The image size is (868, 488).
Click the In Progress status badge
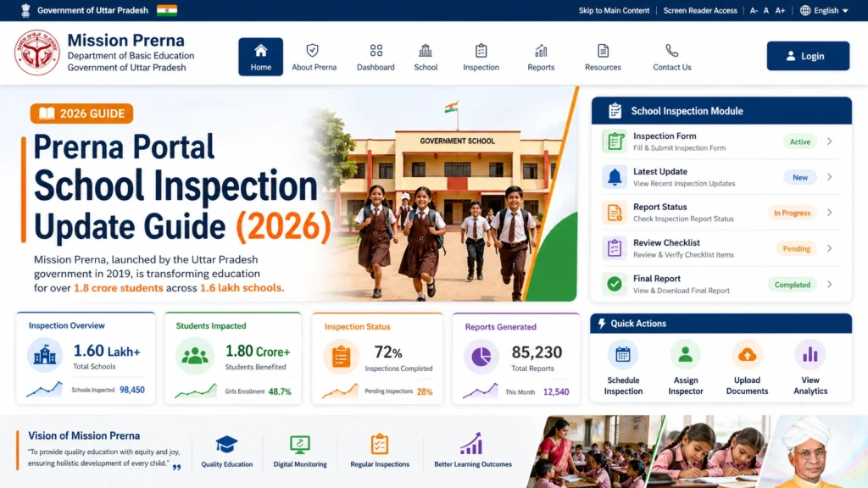click(x=793, y=213)
